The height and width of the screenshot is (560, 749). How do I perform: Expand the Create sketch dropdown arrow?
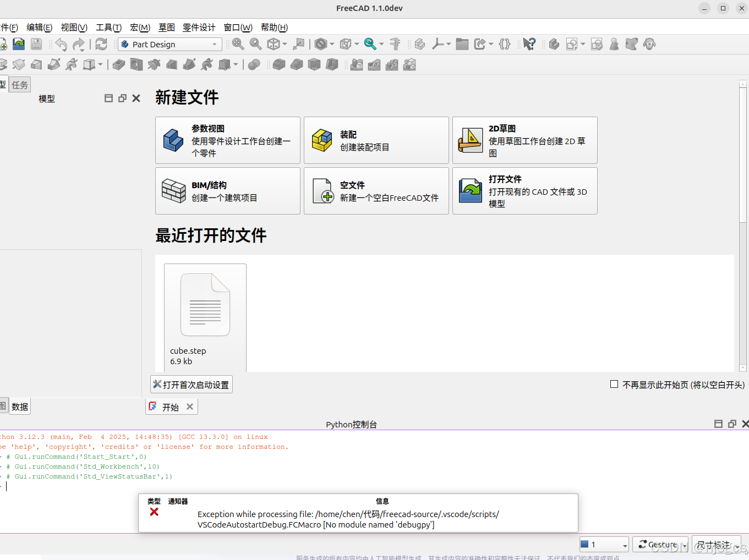583,44
